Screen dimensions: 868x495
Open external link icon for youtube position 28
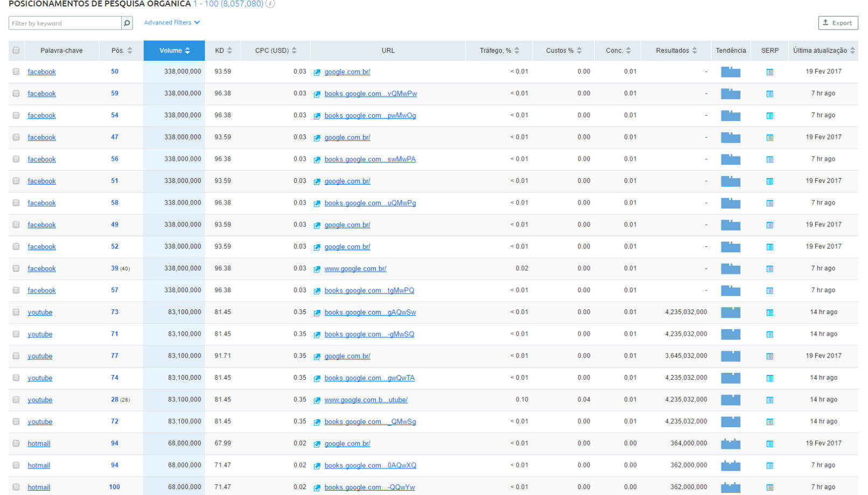click(x=317, y=400)
